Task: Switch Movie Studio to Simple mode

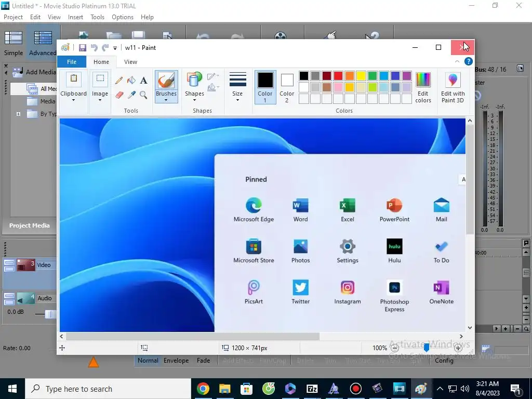Action: coord(14,43)
